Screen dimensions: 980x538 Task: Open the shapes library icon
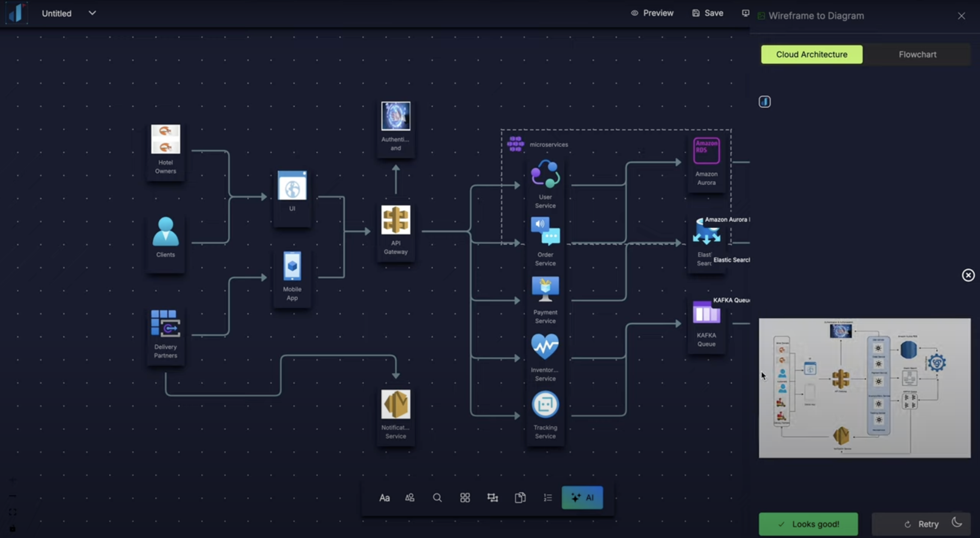click(x=410, y=498)
